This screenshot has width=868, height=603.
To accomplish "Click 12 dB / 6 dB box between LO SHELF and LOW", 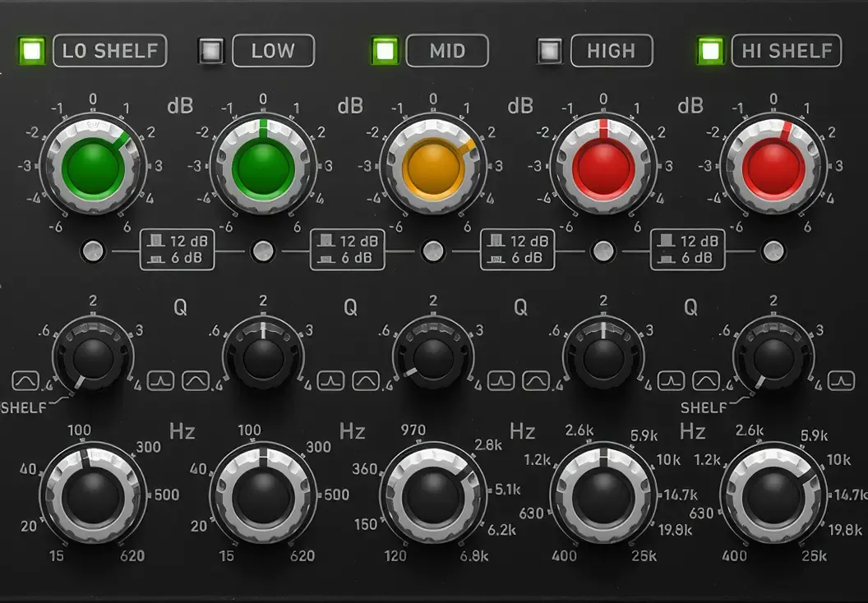I will pyautogui.click(x=178, y=250).
